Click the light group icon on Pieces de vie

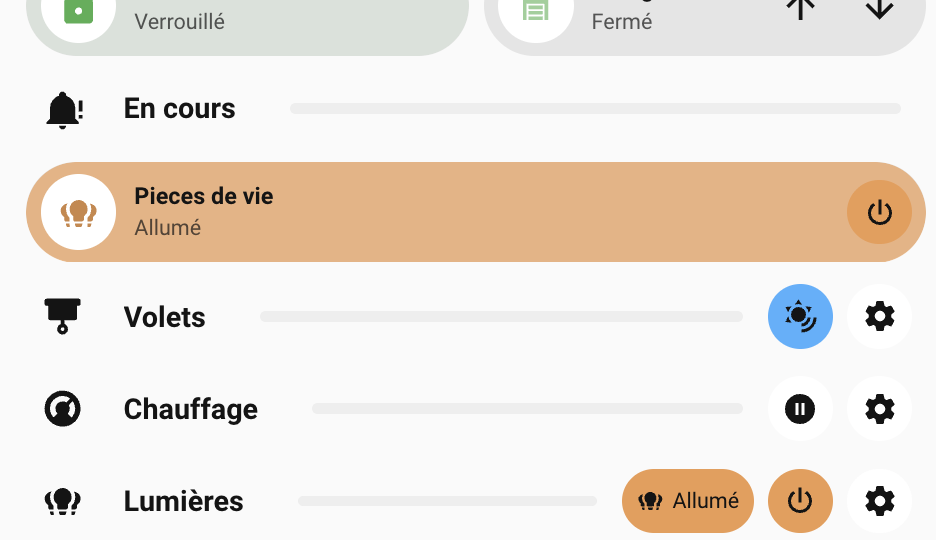pos(79,212)
